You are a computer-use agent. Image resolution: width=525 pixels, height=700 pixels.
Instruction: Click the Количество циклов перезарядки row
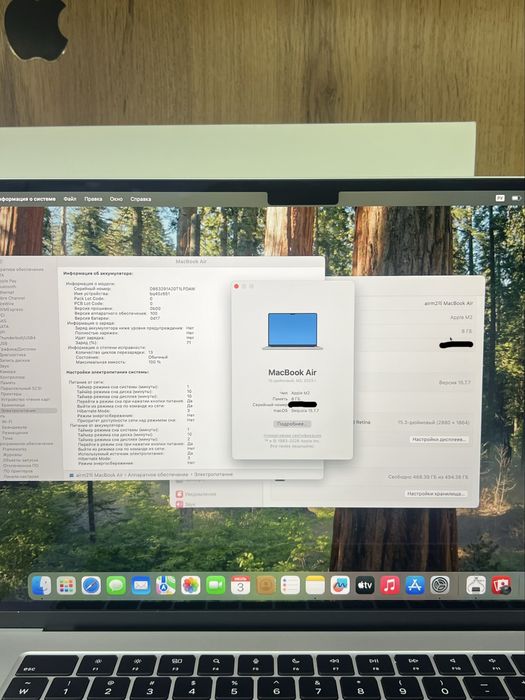click(x=115, y=352)
